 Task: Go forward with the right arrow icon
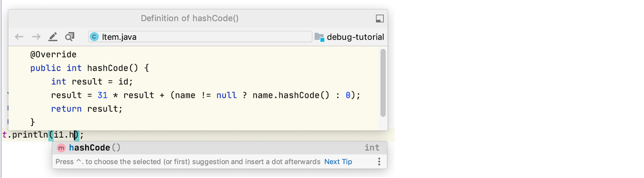36,37
